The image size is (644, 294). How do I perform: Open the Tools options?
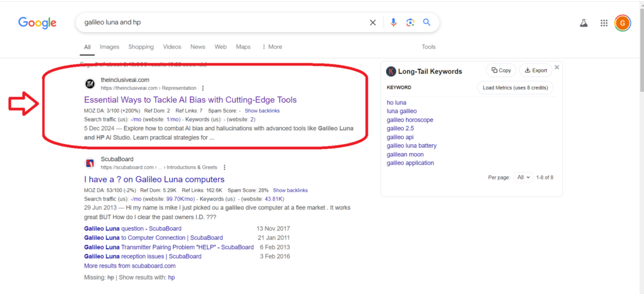[x=429, y=47]
